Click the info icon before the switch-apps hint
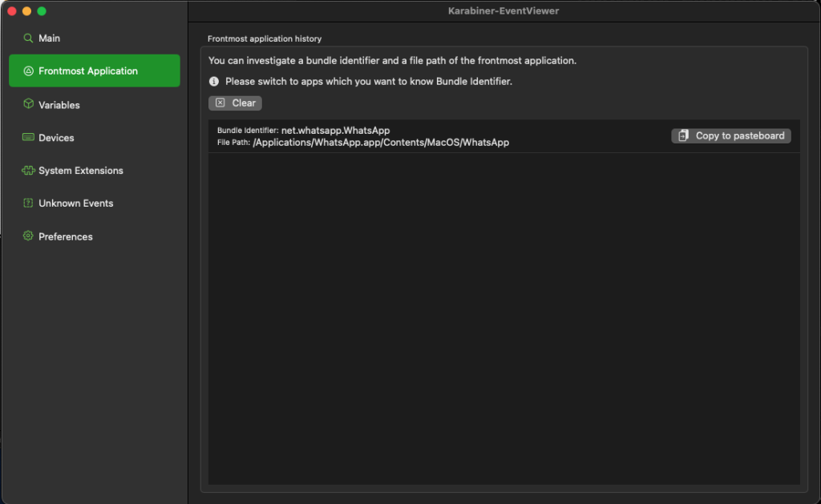The width and height of the screenshot is (821, 504). point(214,82)
